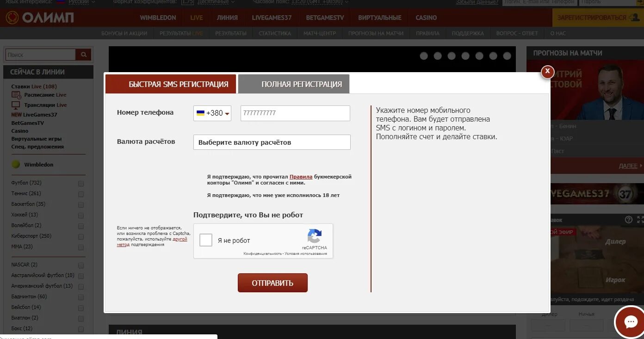Tick the Баскетбол (35) checkbox
The width and height of the screenshot is (644, 339).
tap(81, 205)
